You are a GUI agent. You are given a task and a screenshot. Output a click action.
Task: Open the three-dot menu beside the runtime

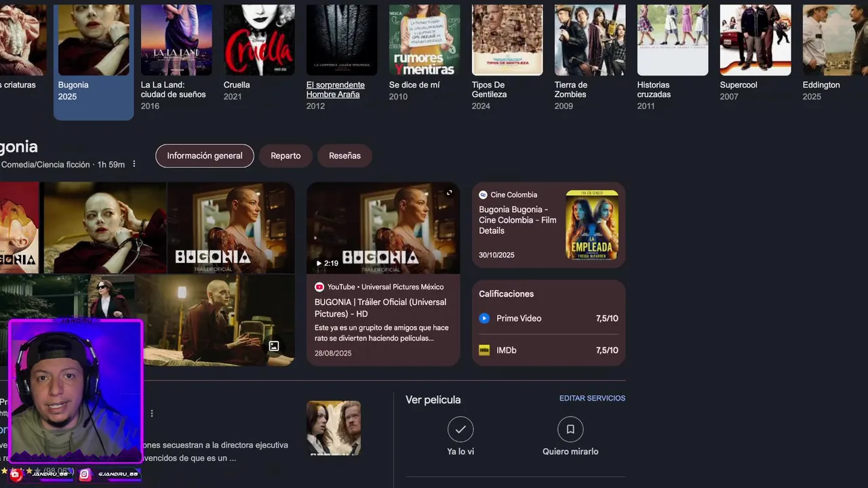134,164
